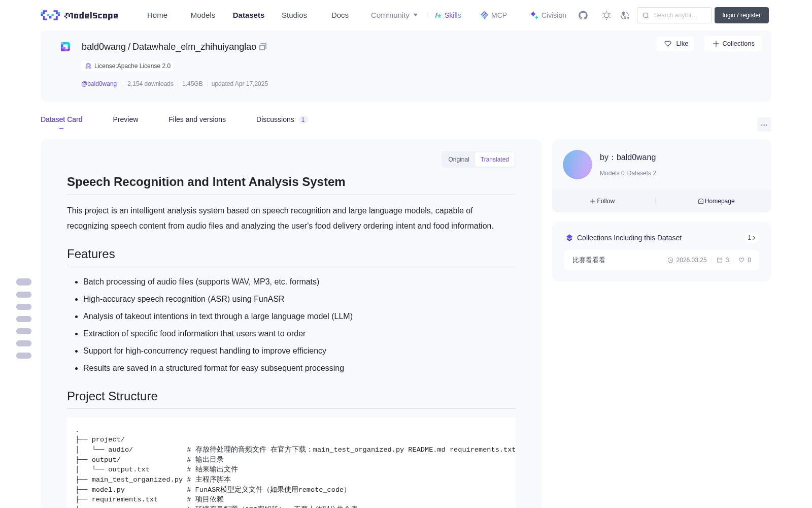This screenshot has height=508, width=812.
Task: Click the ModelScope logo
Action: pos(79,15)
